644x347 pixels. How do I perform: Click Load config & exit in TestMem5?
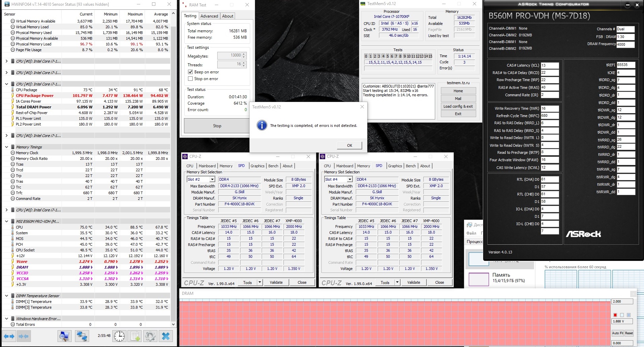pos(458,106)
